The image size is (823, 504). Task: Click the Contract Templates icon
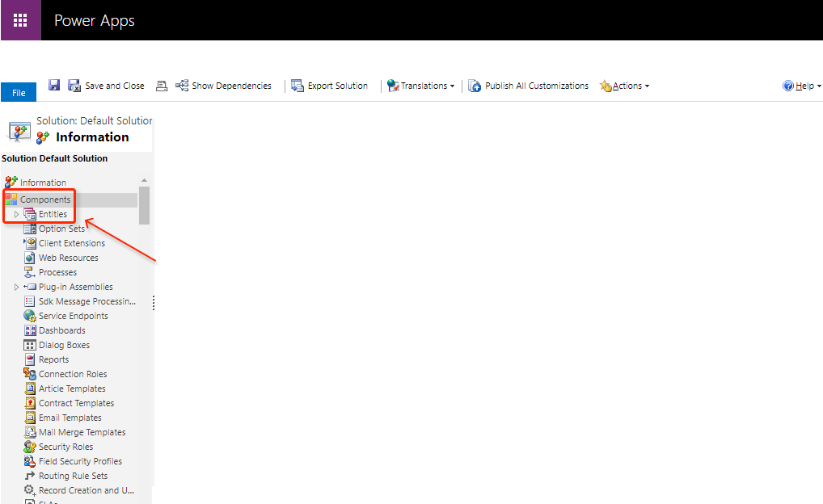tap(30, 403)
